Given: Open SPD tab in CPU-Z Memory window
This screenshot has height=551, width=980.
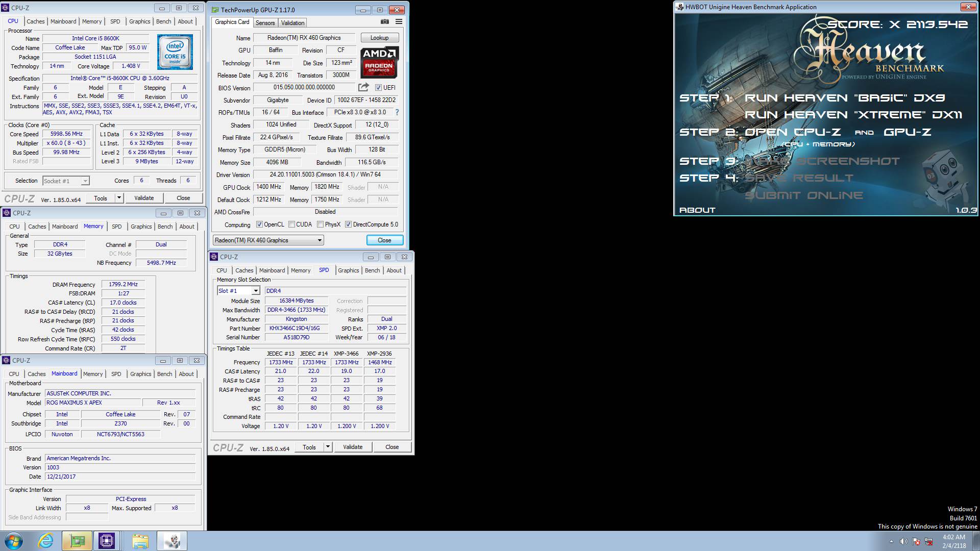Looking at the screenshot, I should pyautogui.click(x=117, y=227).
